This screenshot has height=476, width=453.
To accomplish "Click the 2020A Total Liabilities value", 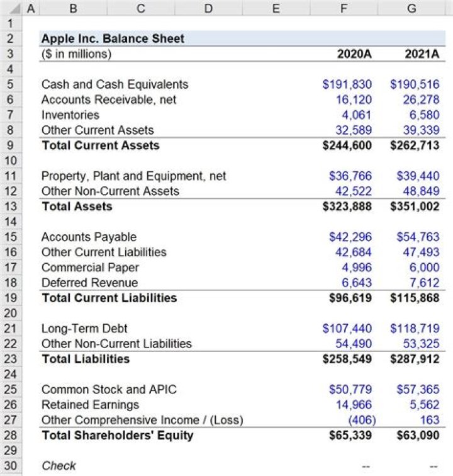I will [x=347, y=359].
